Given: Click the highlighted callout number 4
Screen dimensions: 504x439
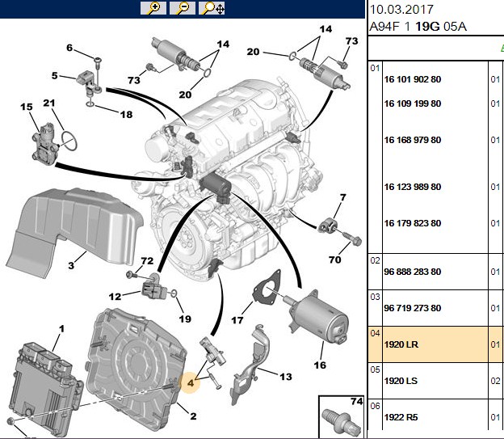Looking at the screenshot, I should point(191,383).
